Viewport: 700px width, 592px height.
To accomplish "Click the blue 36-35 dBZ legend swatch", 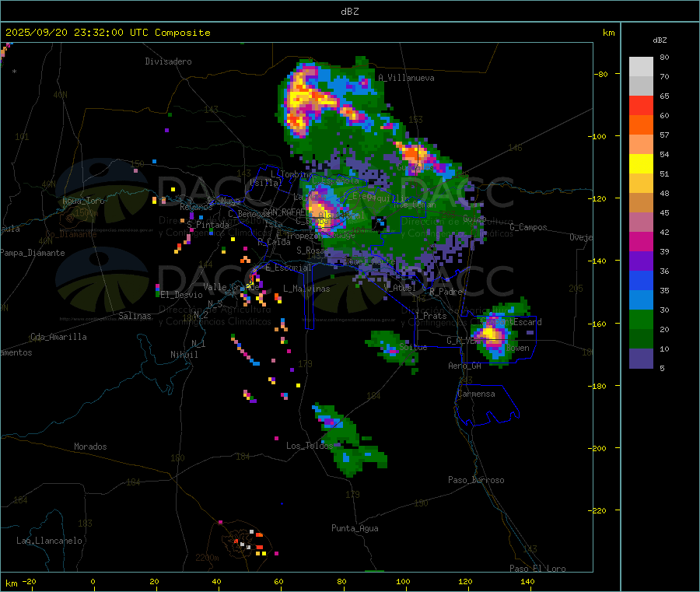I will click(641, 280).
